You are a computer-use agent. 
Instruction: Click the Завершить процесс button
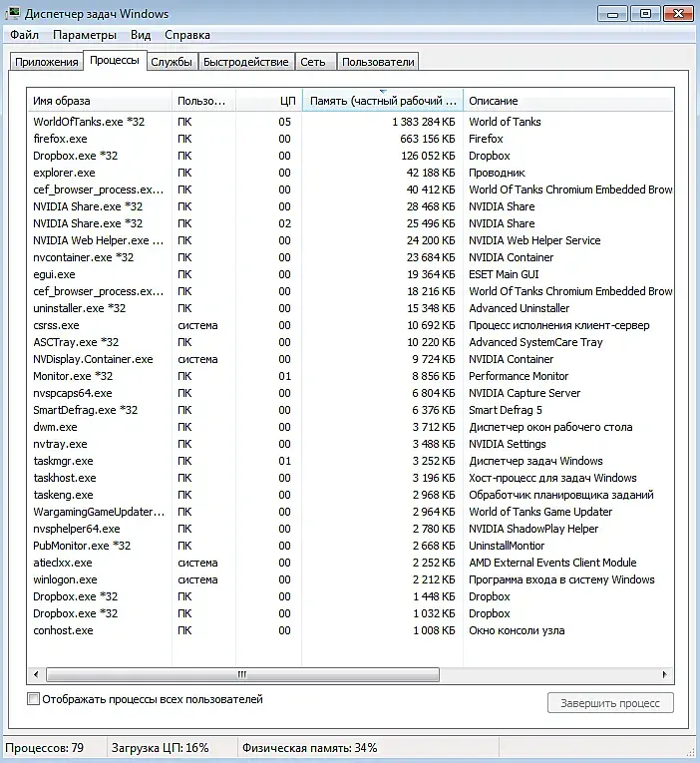(610, 703)
